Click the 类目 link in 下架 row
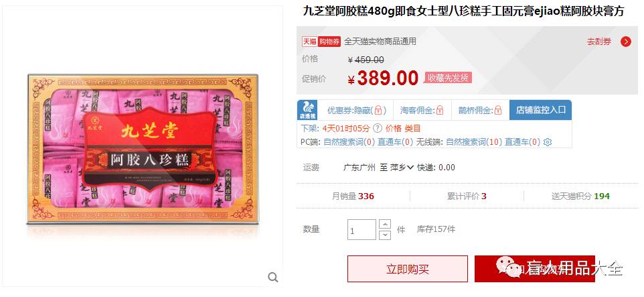The image size is (644, 297). click(x=413, y=128)
